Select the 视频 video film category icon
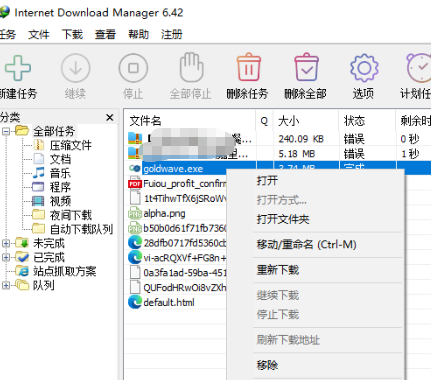Viewport: 431px width, 380px height. pos(38,201)
